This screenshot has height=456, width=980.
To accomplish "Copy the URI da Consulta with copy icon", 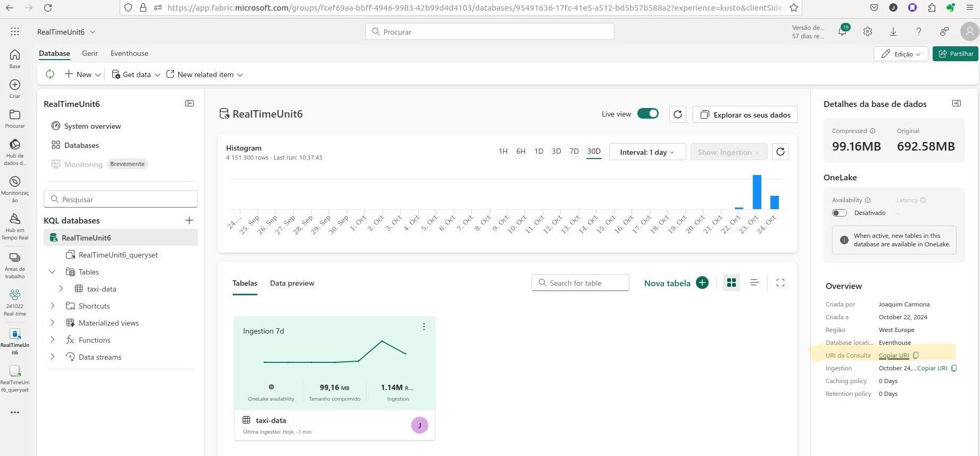I will click(x=916, y=355).
